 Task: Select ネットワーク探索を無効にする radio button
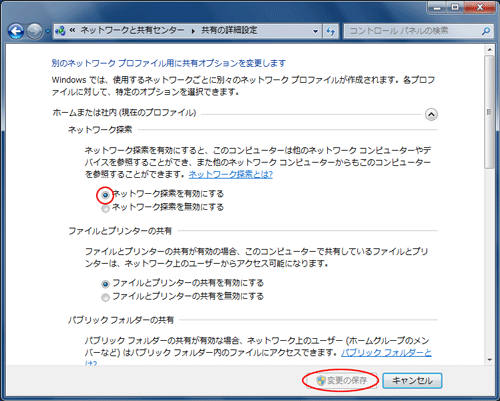[105, 208]
